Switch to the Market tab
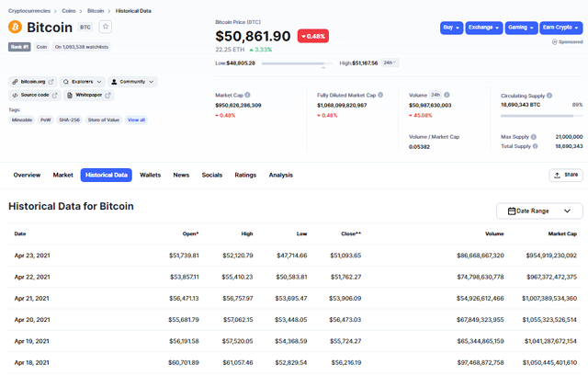The width and height of the screenshot is (588, 376). (63, 176)
